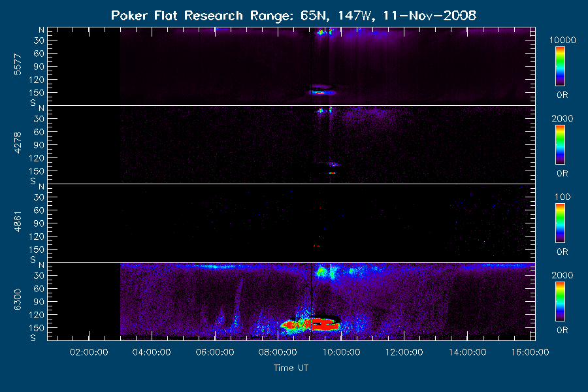Click the Poker Flat Research Range title
588x392 pixels.
coord(293,16)
